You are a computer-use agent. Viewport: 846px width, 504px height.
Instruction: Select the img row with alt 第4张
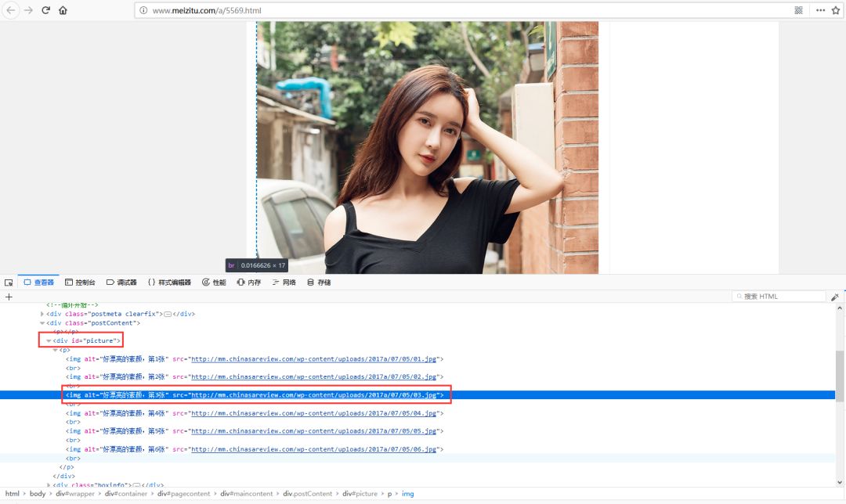click(418, 413)
